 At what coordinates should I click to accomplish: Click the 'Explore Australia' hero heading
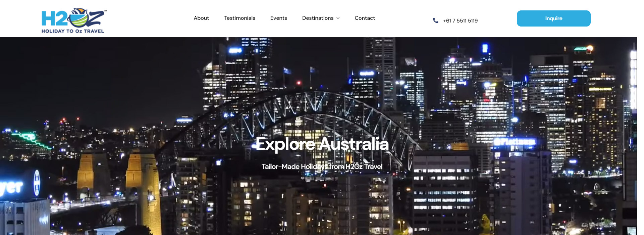point(322,144)
